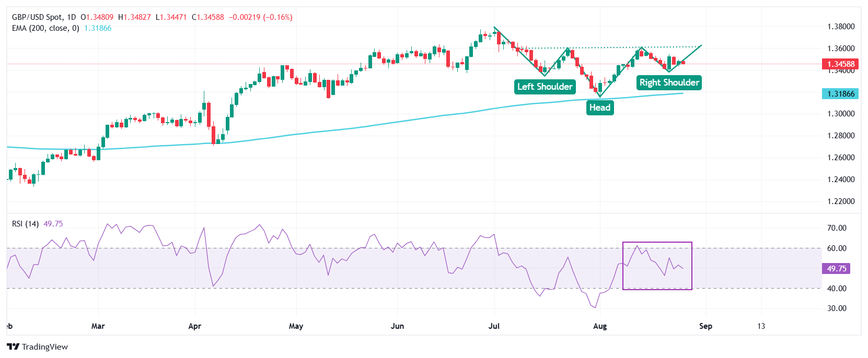
Task: Click the TradingView logo
Action: (x=38, y=347)
